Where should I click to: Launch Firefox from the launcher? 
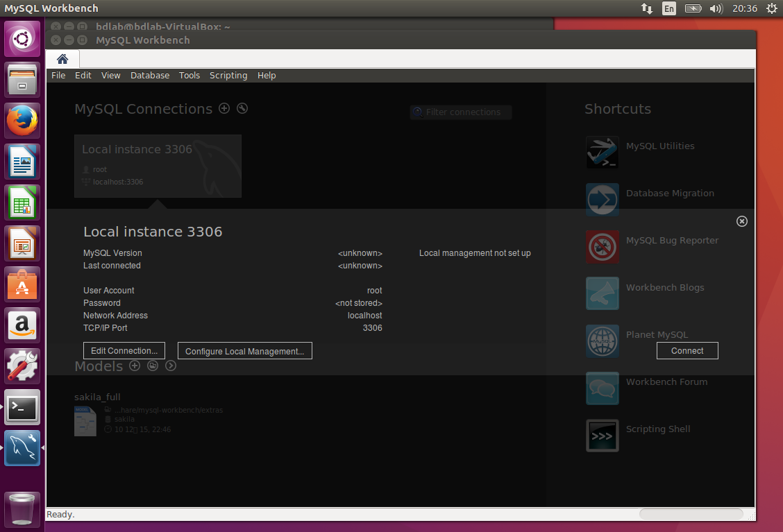coord(22,121)
